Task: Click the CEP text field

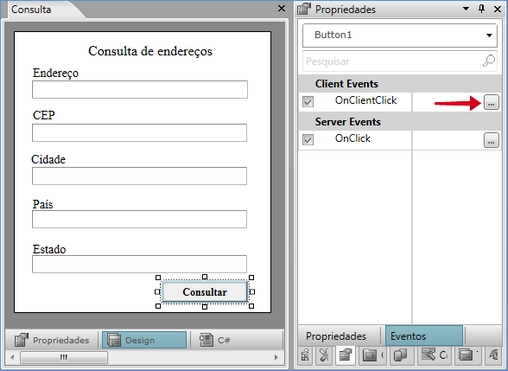Action: click(139, 133)
